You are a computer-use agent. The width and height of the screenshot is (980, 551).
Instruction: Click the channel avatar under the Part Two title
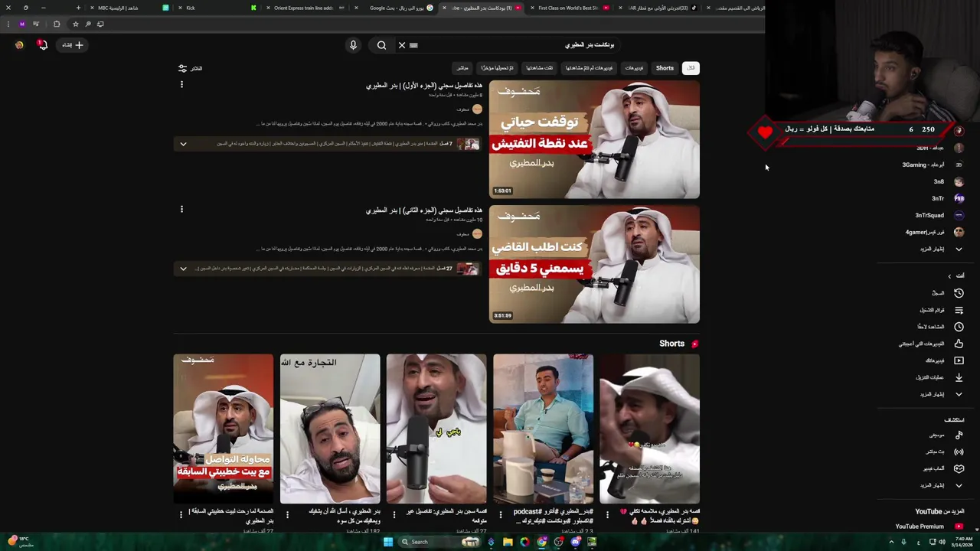(477, 234)
